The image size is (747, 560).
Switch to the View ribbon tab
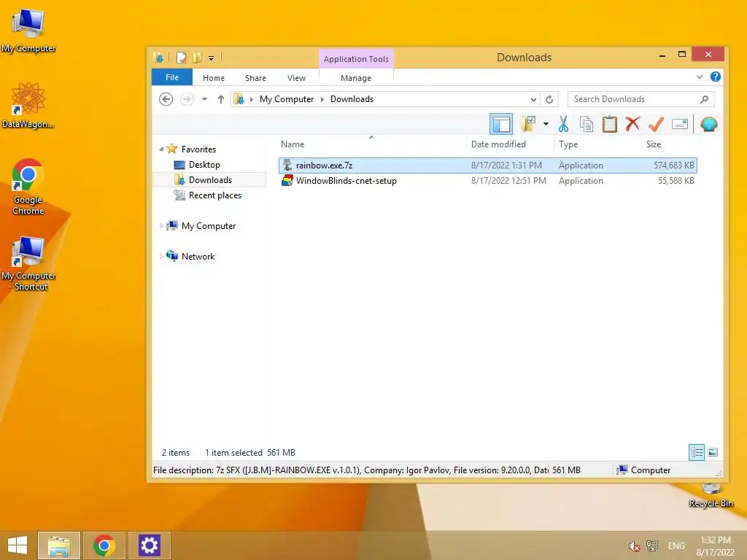point(296,77)
